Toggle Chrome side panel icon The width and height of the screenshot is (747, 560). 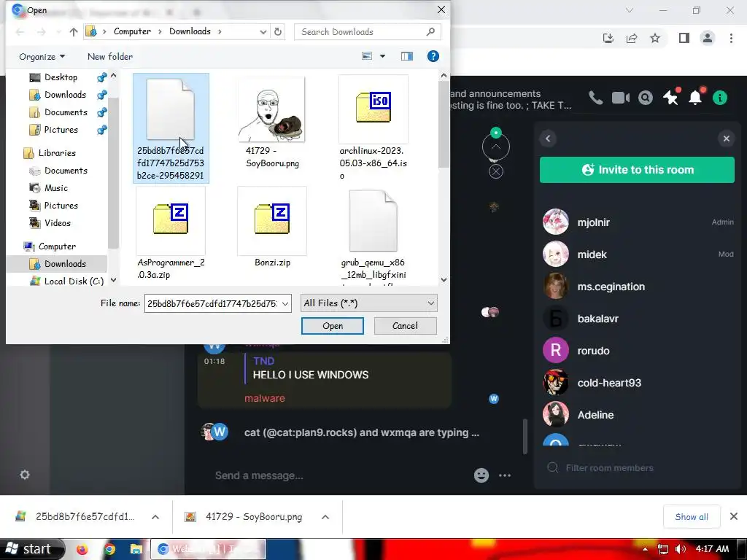coord(684,38)
